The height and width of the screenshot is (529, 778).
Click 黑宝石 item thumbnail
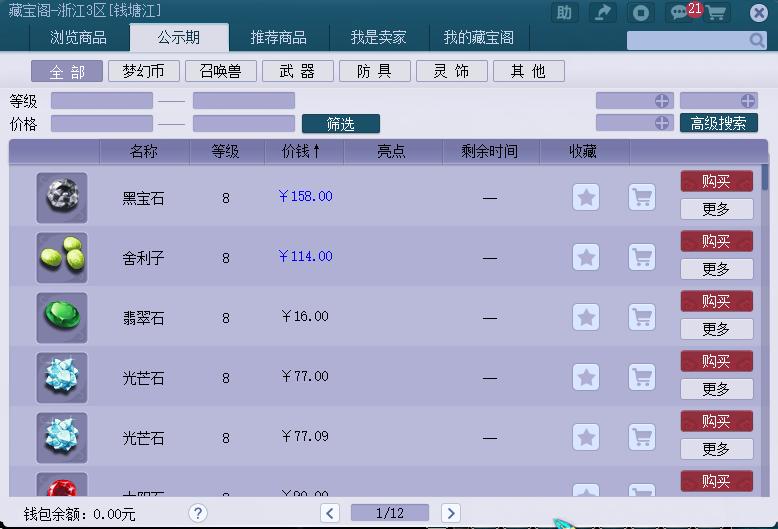[x=62, y=198]
